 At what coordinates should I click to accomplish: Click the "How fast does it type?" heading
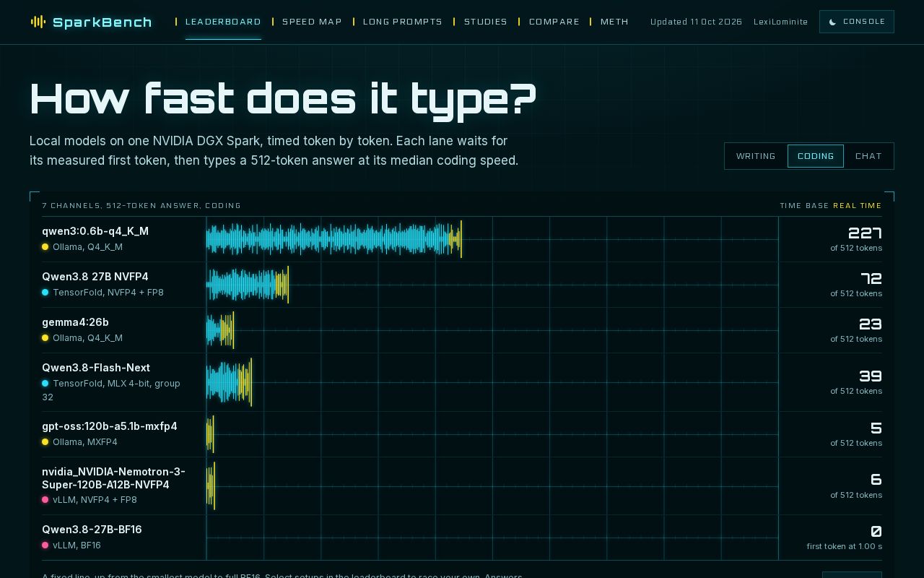pos(283,98)
